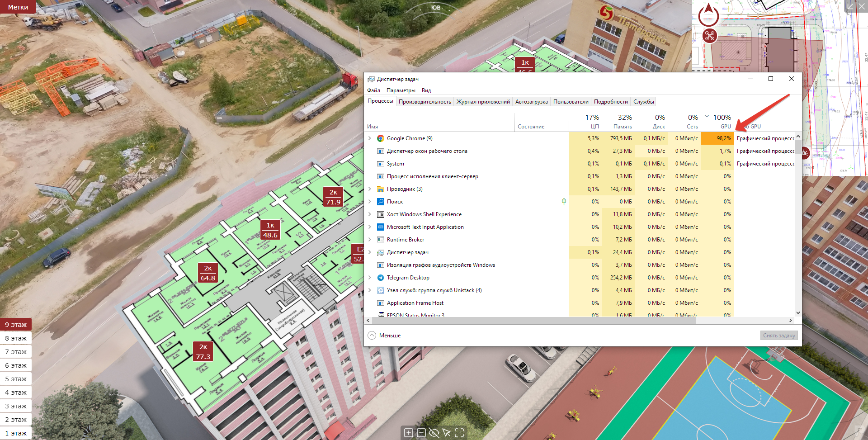Switch to the Журнал приложений tab
The width and height of the screenshot is (868, 440).
pos(483,102)
